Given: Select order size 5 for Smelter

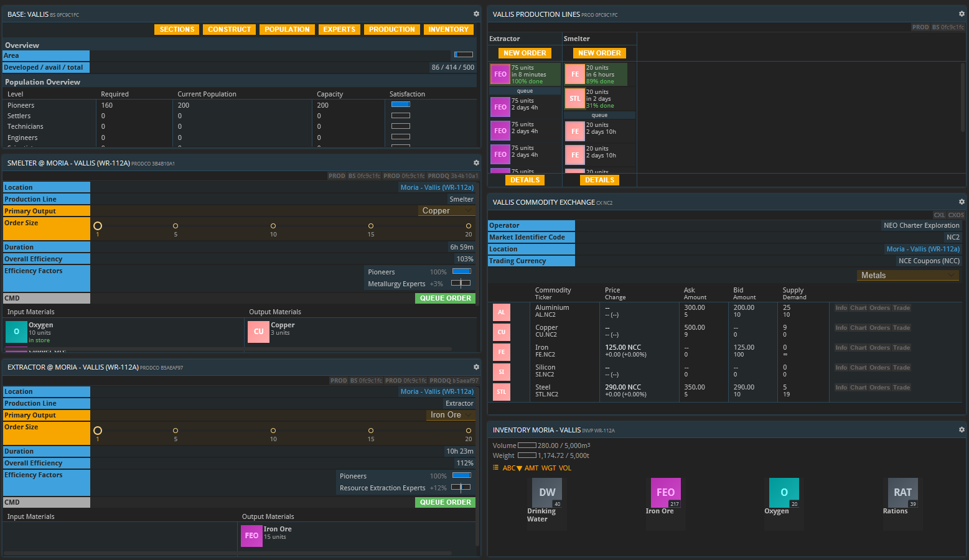Looking at the screenshot, I should pyautogui.click(x=176, y=226).
